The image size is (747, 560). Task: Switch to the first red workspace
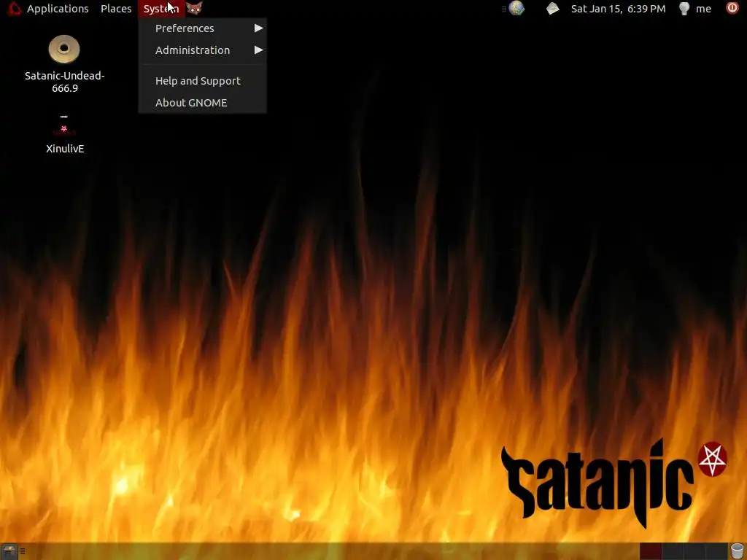click(x=650, y=551)
